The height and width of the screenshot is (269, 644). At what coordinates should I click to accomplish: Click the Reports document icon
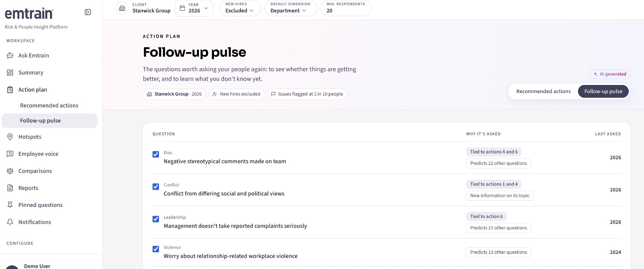click(10, 188)
